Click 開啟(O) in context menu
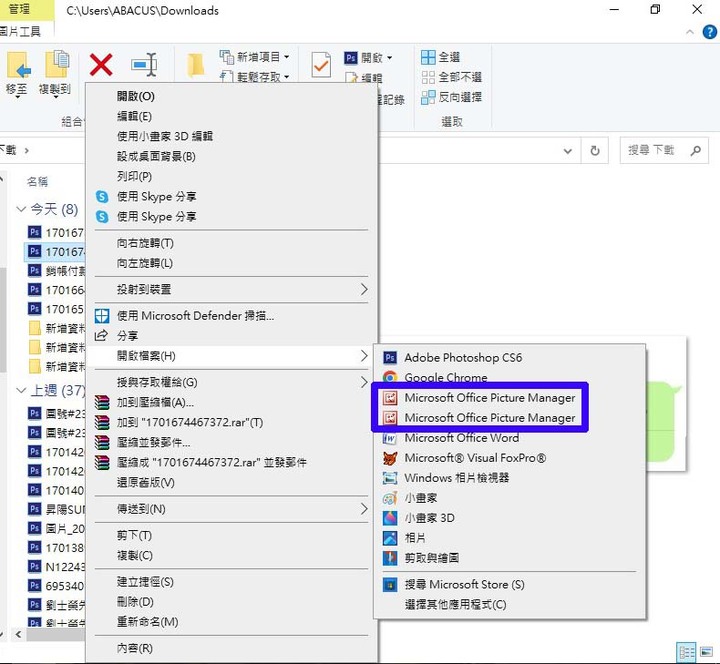Image resolution: width=720 pixels, height=664 pixels. click(x=231, y=96)
